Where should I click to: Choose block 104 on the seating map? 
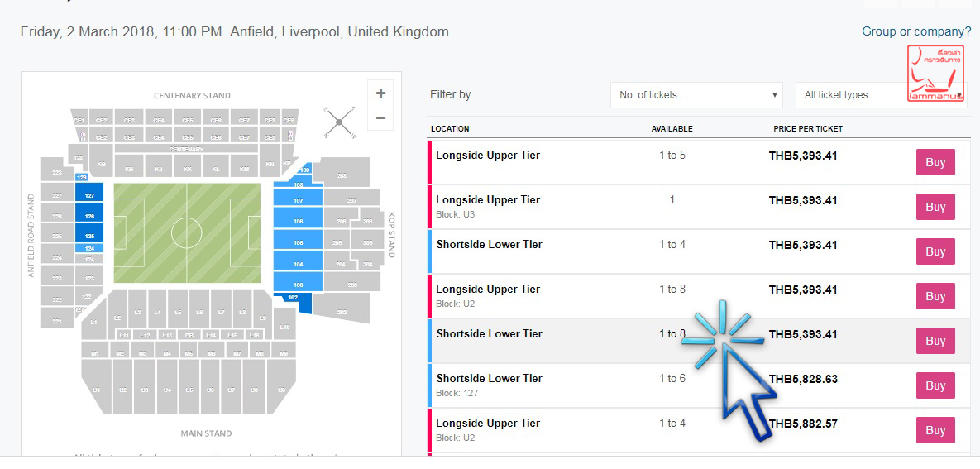[298, 264]
